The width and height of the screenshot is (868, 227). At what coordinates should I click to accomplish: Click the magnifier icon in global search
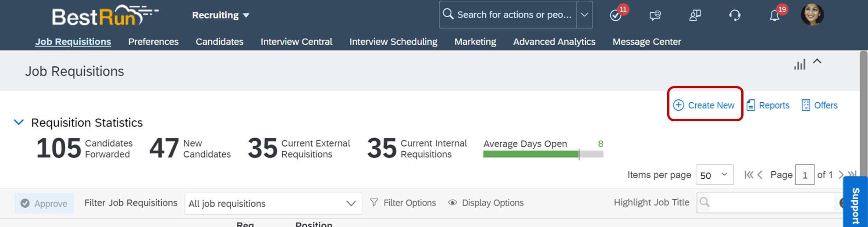448,14
